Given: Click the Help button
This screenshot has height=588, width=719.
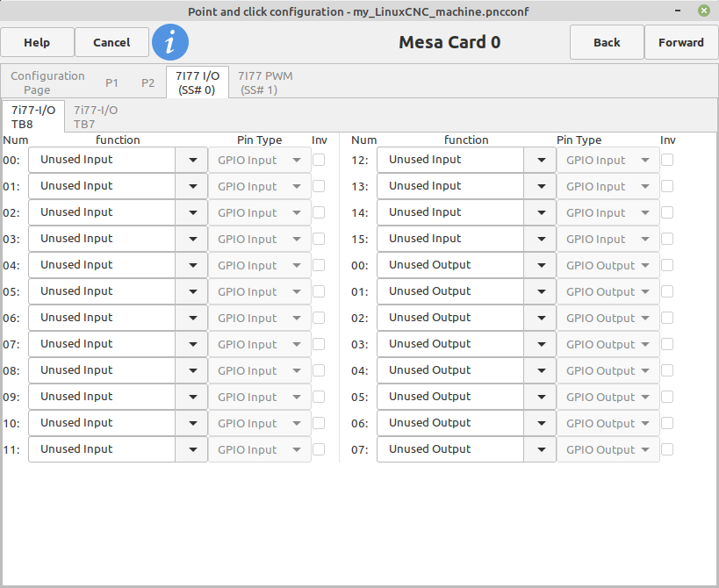Looking at the screenshot, I should click(37, 42).
